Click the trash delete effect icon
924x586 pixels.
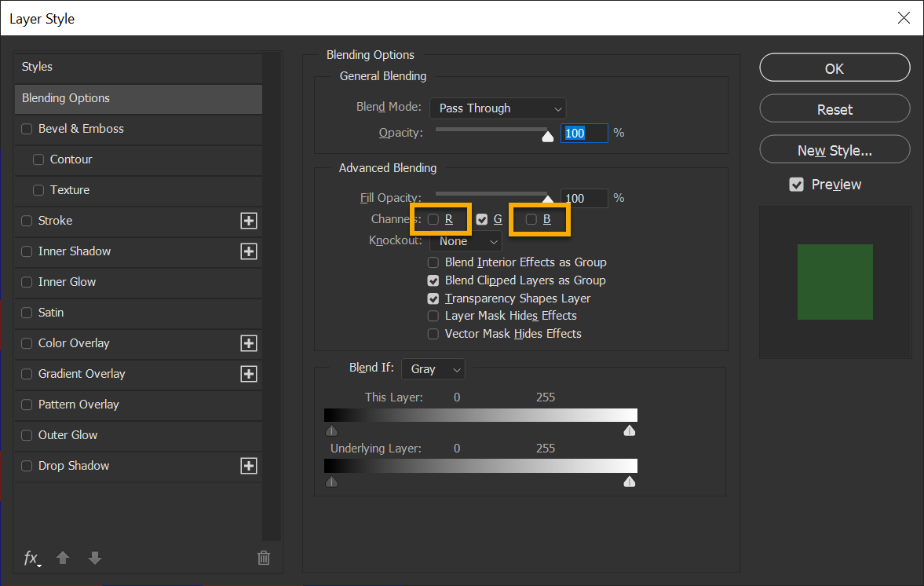(264, 559)
